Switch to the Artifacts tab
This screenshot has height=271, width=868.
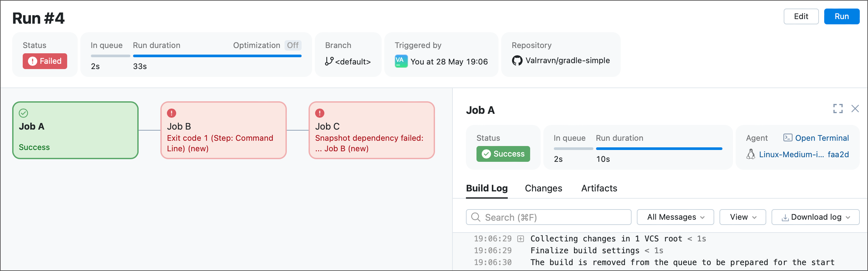(599, 188)
